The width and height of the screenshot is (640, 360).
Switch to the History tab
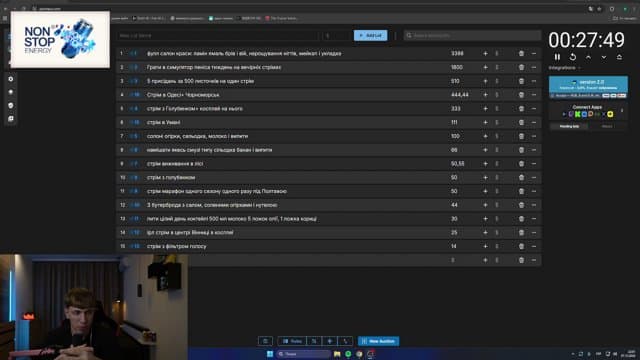(x=607, y=127)
